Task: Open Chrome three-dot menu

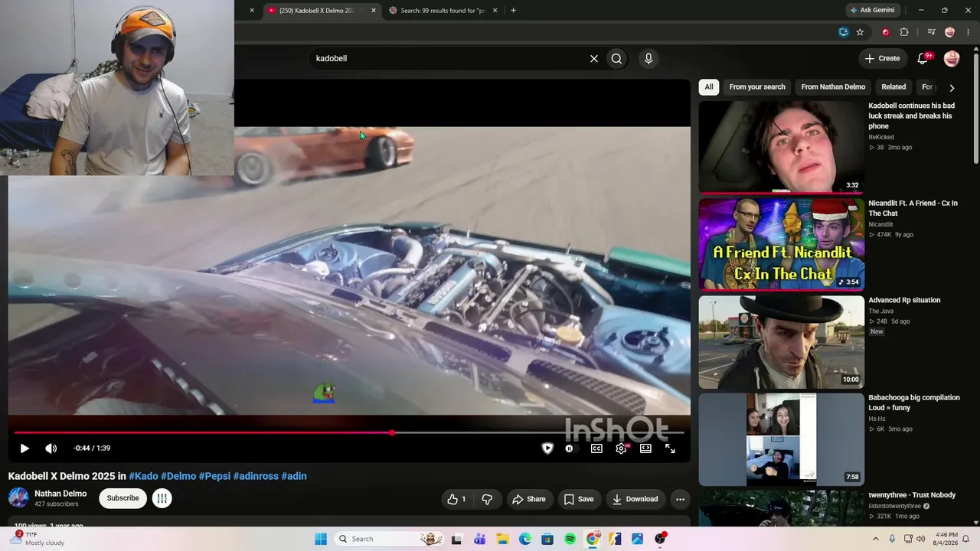Action: (x=968, y=32)
